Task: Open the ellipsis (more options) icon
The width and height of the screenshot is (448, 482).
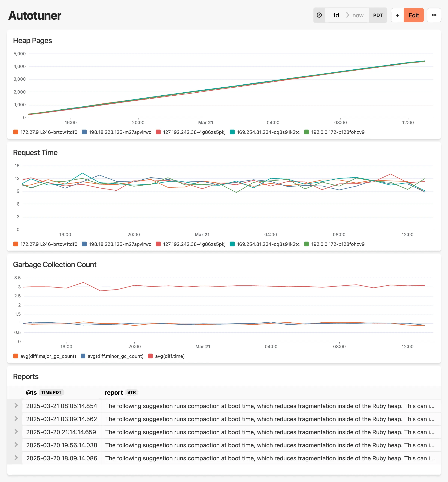Action: pos(434,15)
